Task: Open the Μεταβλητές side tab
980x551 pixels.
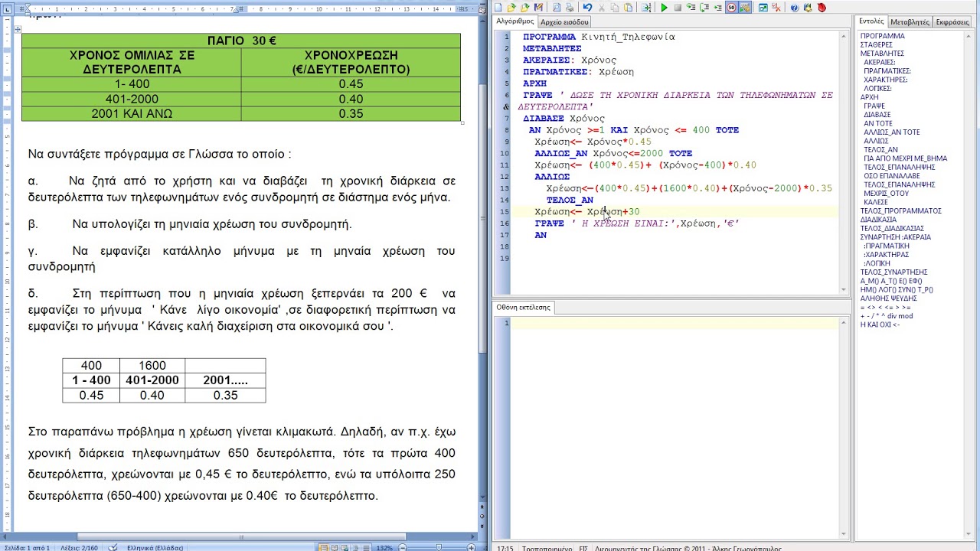Action: coord(910,22)
